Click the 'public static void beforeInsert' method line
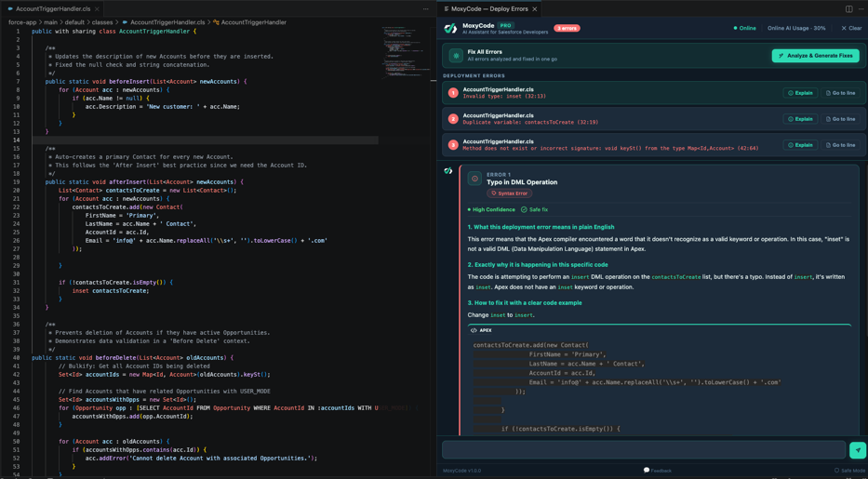 click(146, 81)
